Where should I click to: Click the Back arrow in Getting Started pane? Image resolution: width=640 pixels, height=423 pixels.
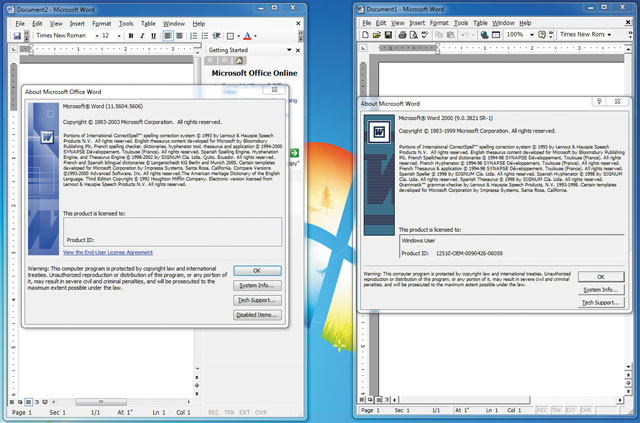(211, 61)
